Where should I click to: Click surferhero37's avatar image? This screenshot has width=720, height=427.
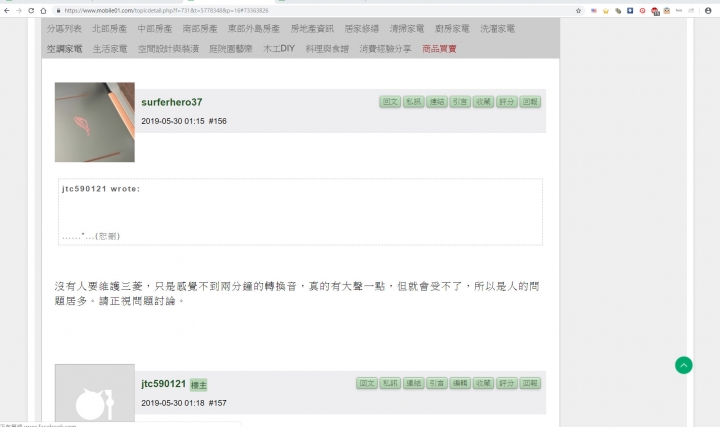tap(95, 122)
